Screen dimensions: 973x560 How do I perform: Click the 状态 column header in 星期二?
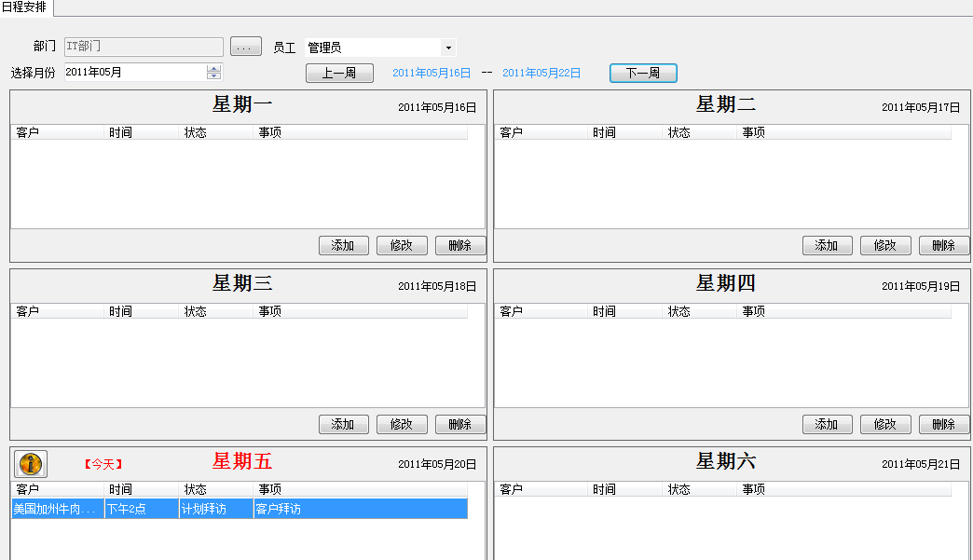point(699,132)
